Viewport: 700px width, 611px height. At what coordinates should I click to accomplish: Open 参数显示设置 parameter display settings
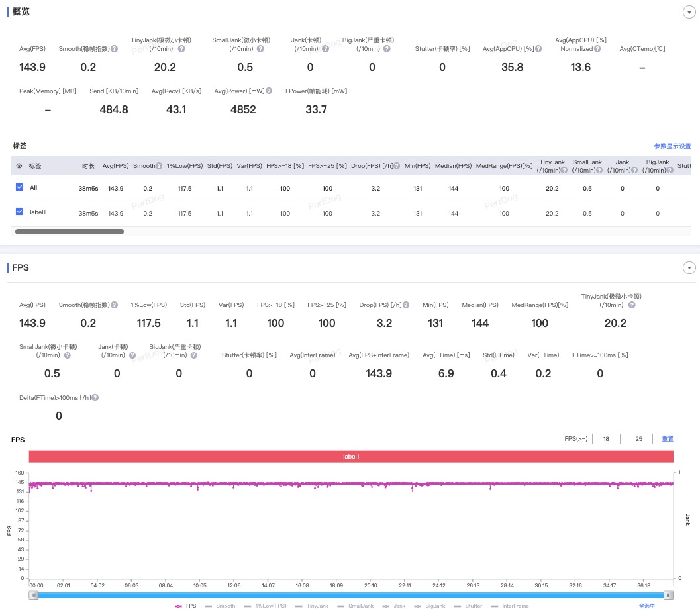click(x=672, y=146)
